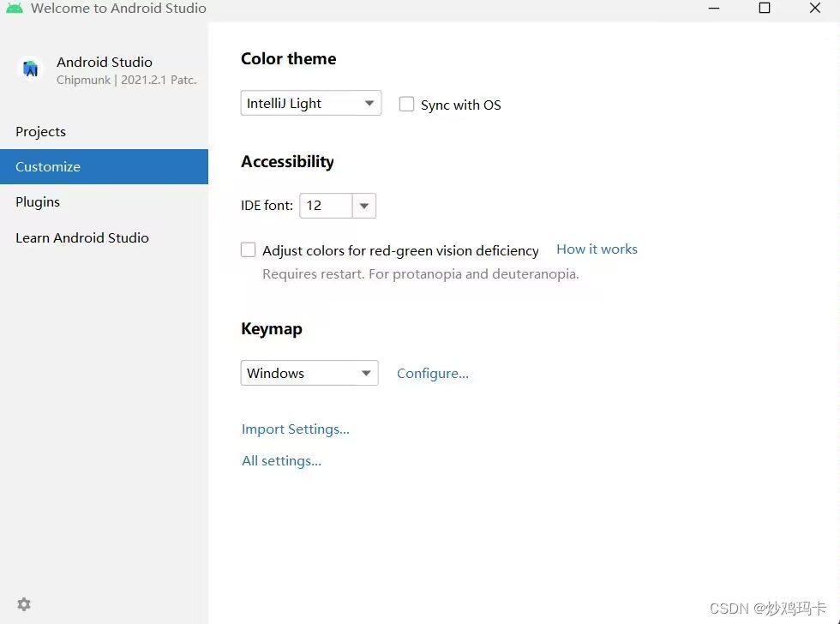Open All settings... link
The width and height of the screenshot is (840, 624).
pos(281,460)
